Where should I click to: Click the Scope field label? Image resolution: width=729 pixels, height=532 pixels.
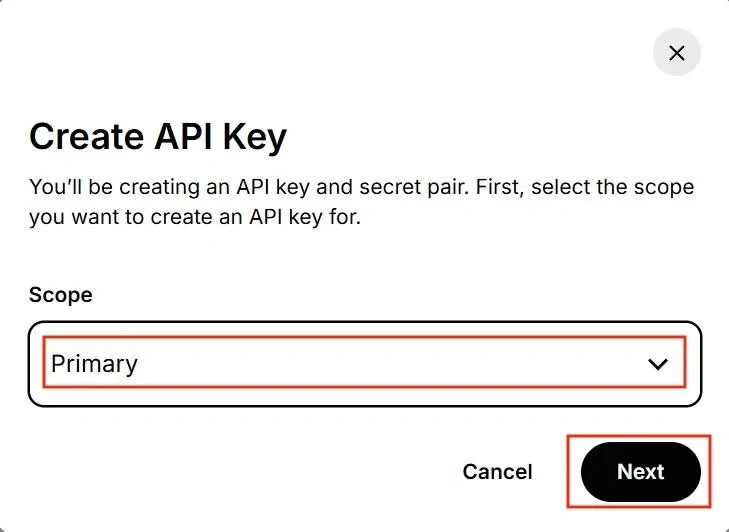[61, 295]
